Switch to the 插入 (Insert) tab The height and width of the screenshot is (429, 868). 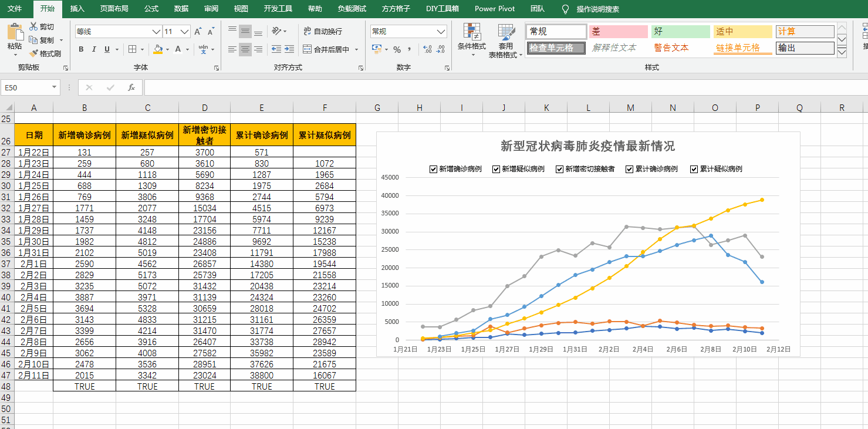point(77,9)
